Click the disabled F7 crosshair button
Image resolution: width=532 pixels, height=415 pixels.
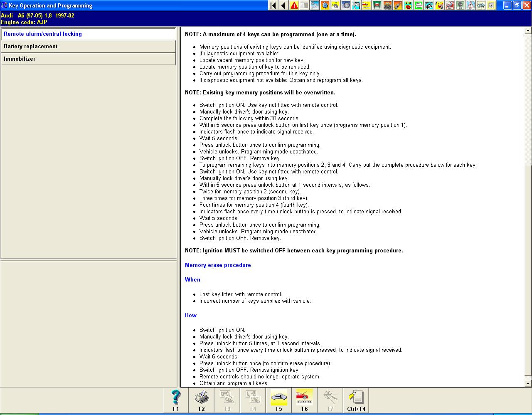330,400
